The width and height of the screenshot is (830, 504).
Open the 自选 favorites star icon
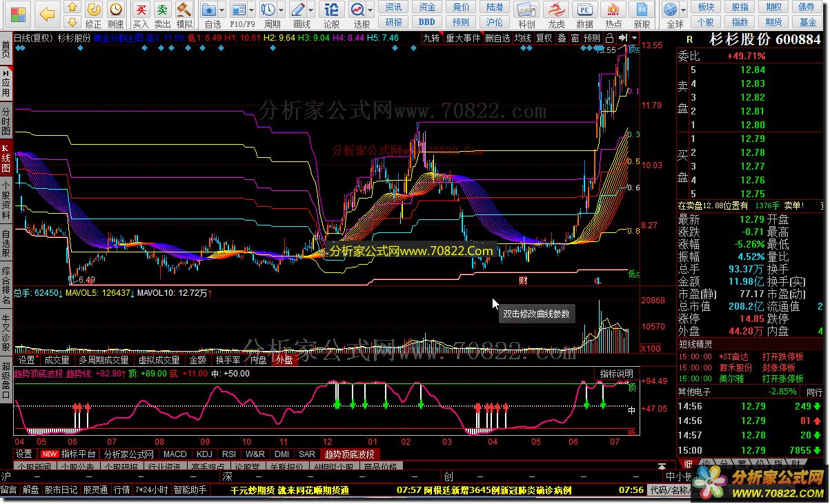pyautogui.click(x=210, y=10)
